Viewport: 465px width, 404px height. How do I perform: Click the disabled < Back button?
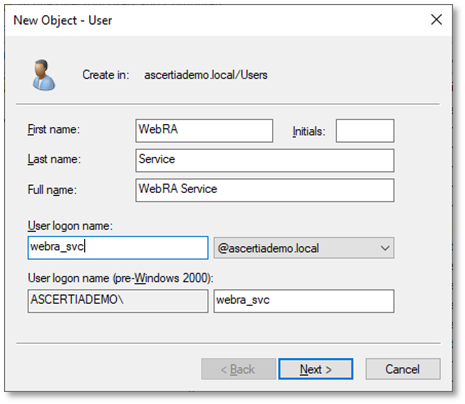coord(238,369)
